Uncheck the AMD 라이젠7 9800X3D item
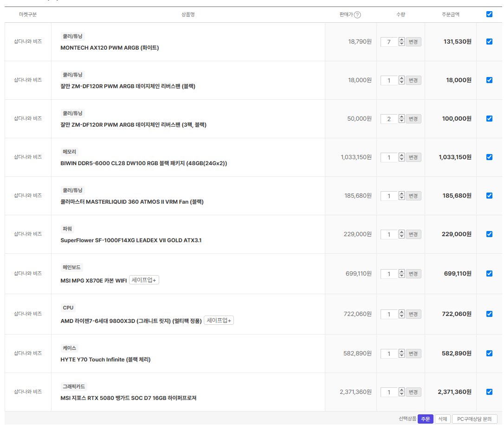 (x=489, y=314)
